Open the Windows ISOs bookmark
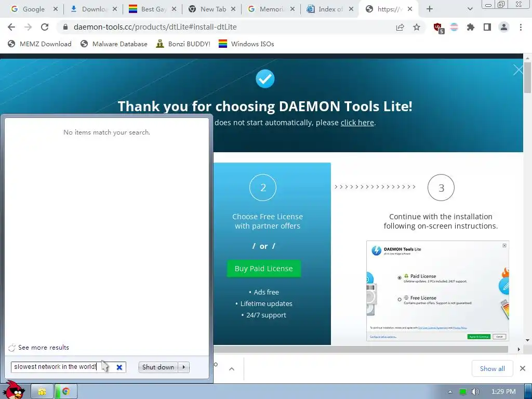532x399 pixels. pyautogui.click(x=246, y=44)
